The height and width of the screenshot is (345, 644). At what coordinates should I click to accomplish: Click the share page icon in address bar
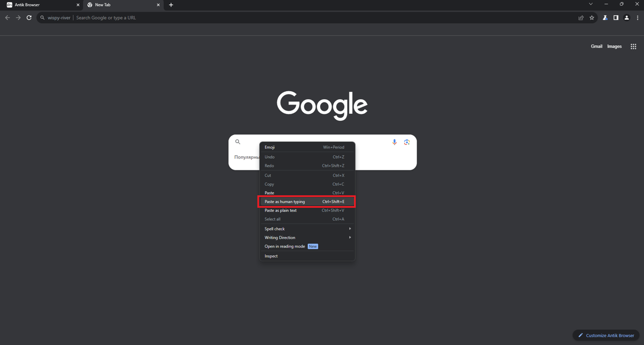click(581, 18)
